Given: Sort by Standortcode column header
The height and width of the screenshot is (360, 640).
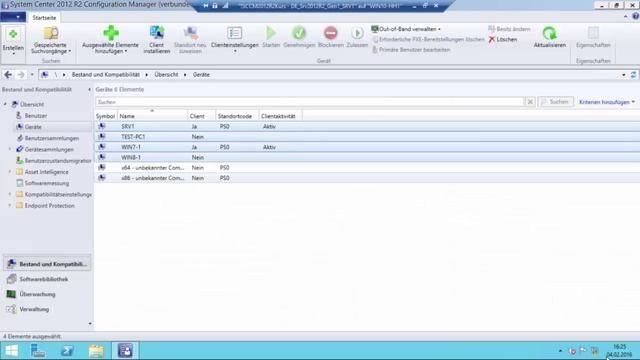Looking at the screenshot, I should (x=237, y=116).
